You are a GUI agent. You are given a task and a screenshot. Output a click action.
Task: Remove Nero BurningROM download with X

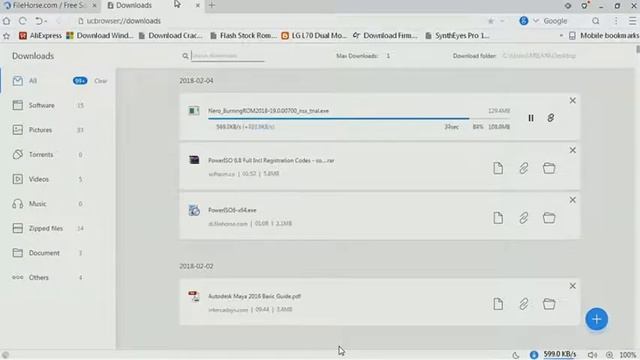(x=573, y=101)
